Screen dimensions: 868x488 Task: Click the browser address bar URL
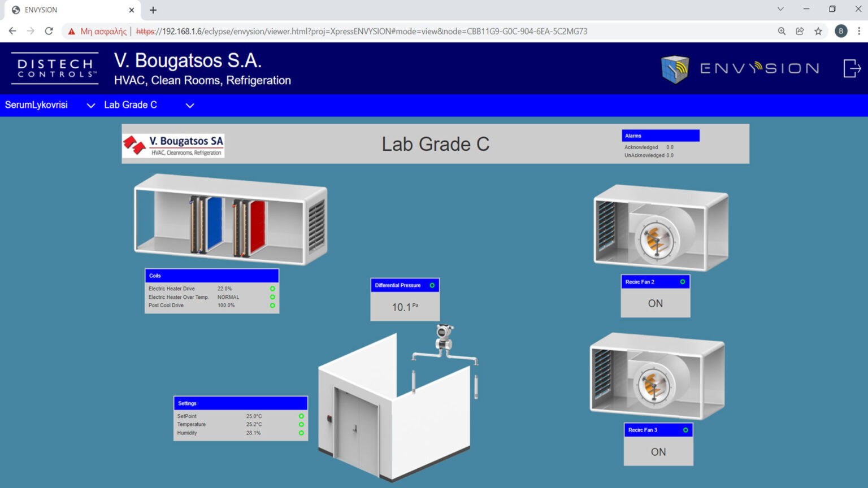(362, 32)
